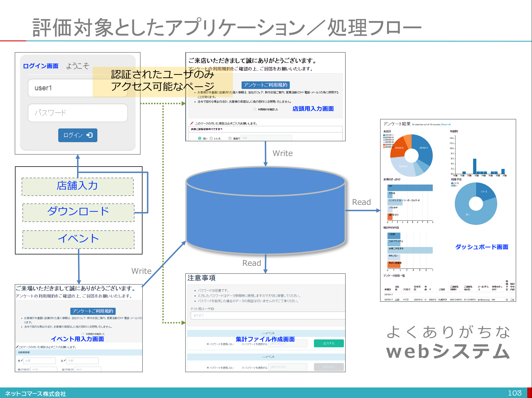Screen dimensions: 532x398
Task: Select the 他店で radio option
Action: click(x=230, y=138)
